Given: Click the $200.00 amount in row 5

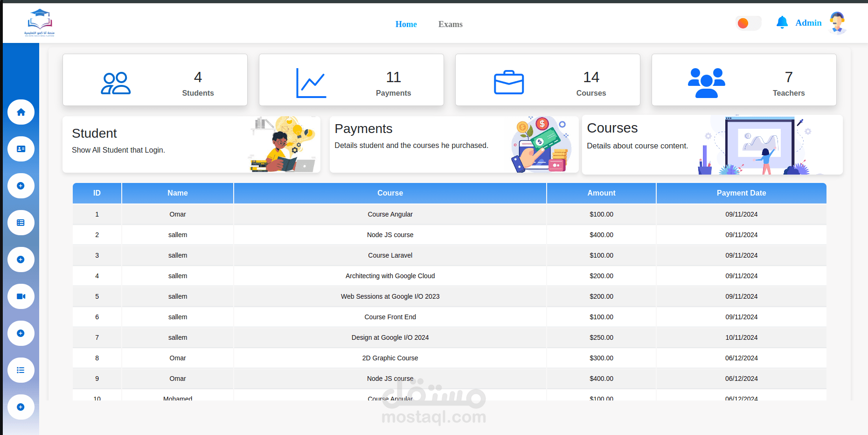Looking at the screenshot, I should coord(601,296).
